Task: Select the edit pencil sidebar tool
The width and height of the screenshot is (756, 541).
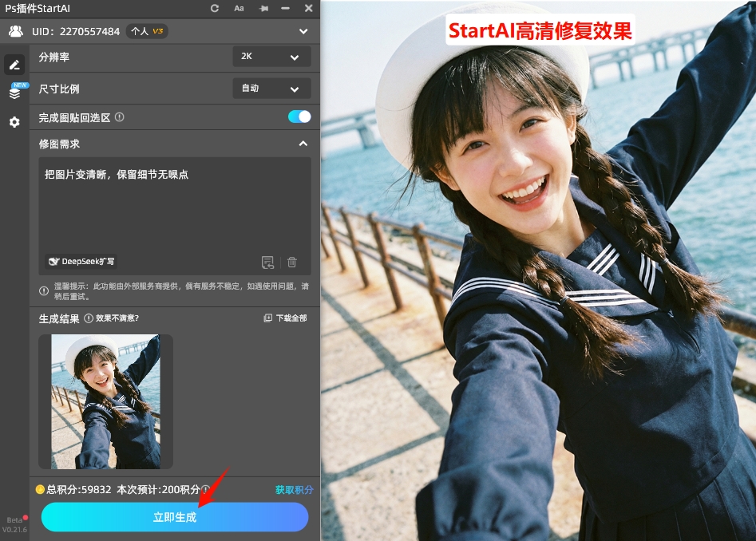Action: [14, 65]
